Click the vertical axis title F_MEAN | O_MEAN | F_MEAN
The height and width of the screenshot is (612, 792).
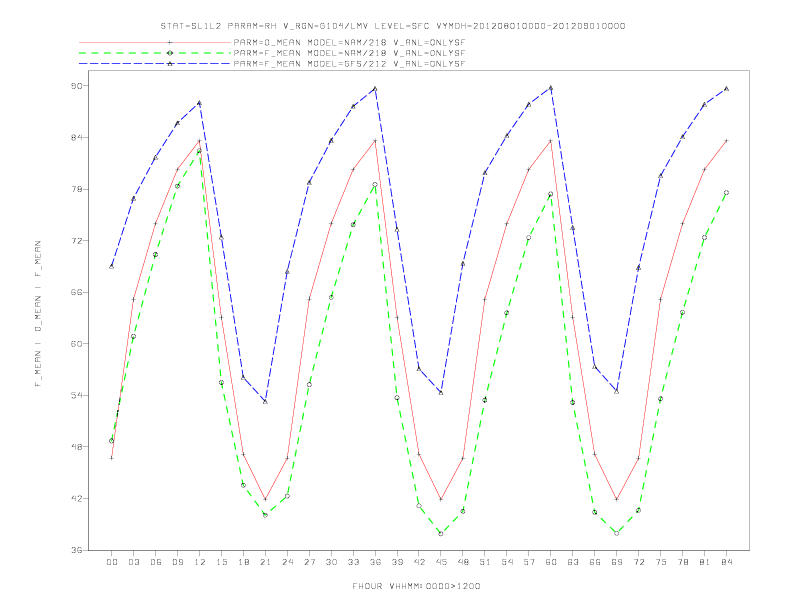[x=38, y=314]
